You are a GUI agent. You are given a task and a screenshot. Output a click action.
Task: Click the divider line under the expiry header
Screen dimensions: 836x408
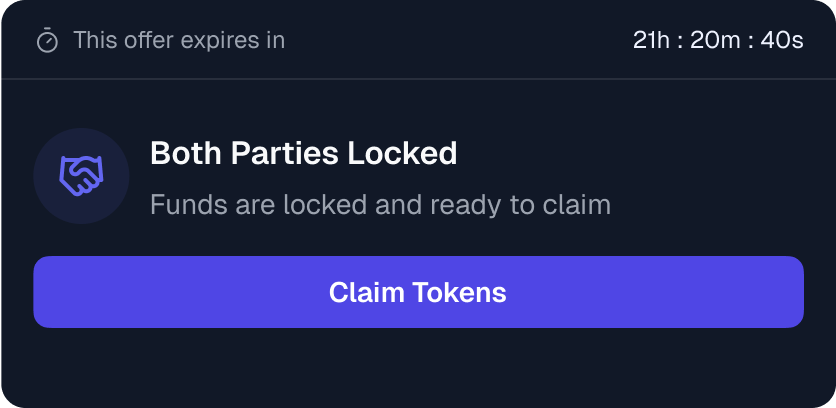click(418, 79)
